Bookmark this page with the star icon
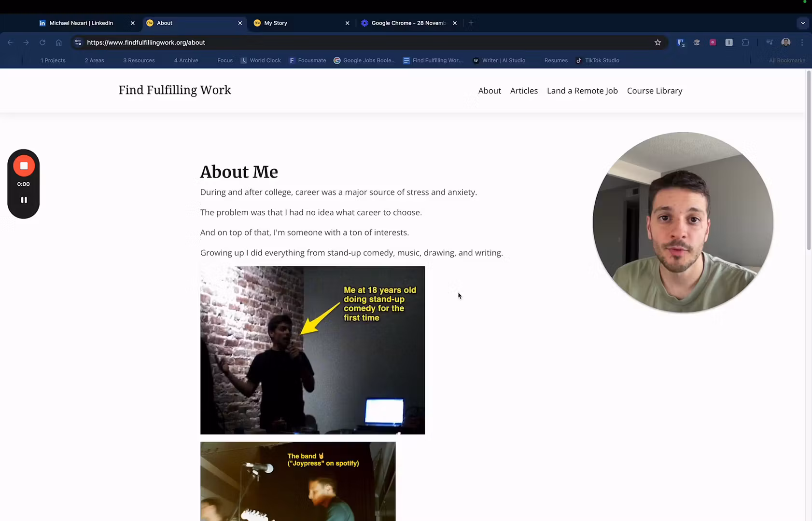The image size is (812, 521). pyautogui.click(x=658, y=42)
